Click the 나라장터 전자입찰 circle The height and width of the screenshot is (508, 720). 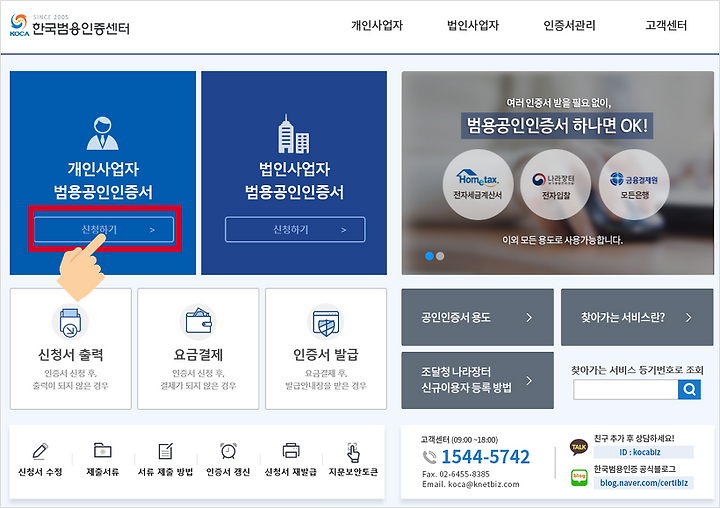tap(556, 184)
